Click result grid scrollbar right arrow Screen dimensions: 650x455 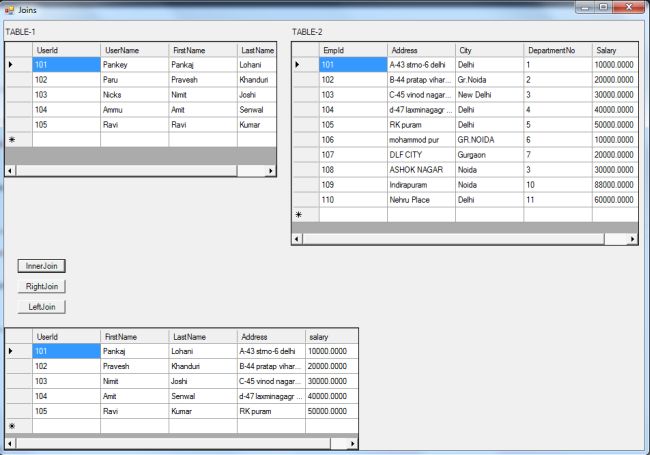[352, 443]
